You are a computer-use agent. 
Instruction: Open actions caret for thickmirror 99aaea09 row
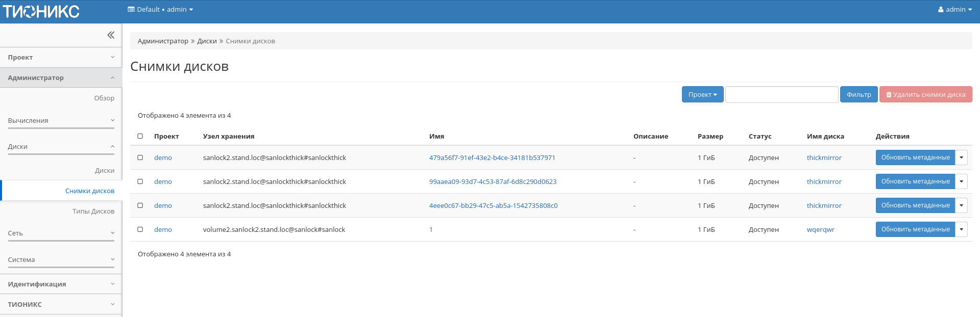click(961, 181)
